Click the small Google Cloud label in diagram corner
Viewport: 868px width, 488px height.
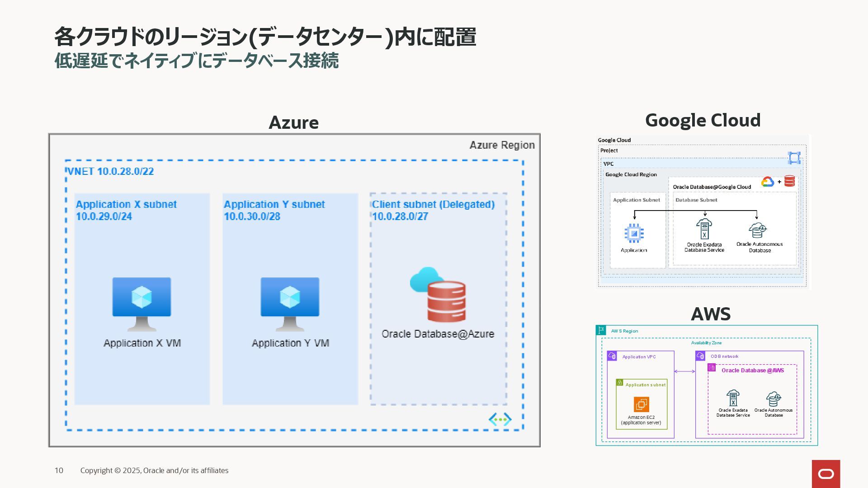[614, 140]
